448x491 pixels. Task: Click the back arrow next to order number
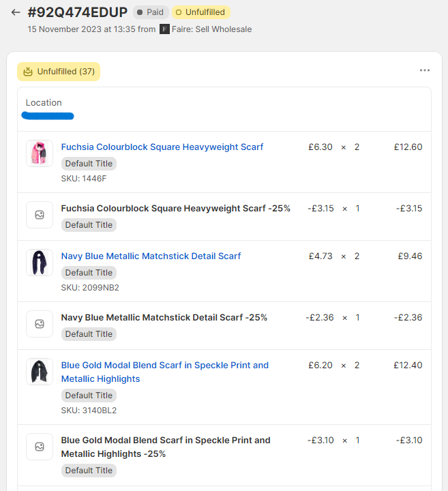(16, 12)
